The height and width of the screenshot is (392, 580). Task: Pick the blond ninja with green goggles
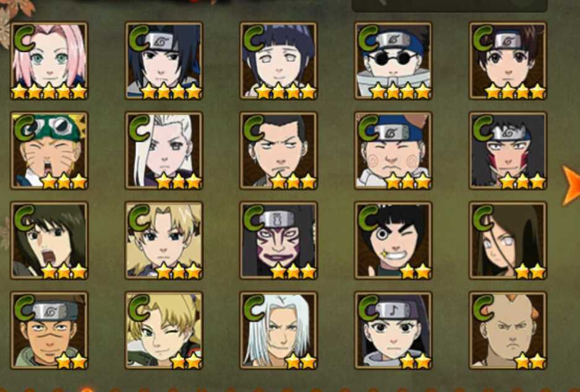[x=49, y=150]
